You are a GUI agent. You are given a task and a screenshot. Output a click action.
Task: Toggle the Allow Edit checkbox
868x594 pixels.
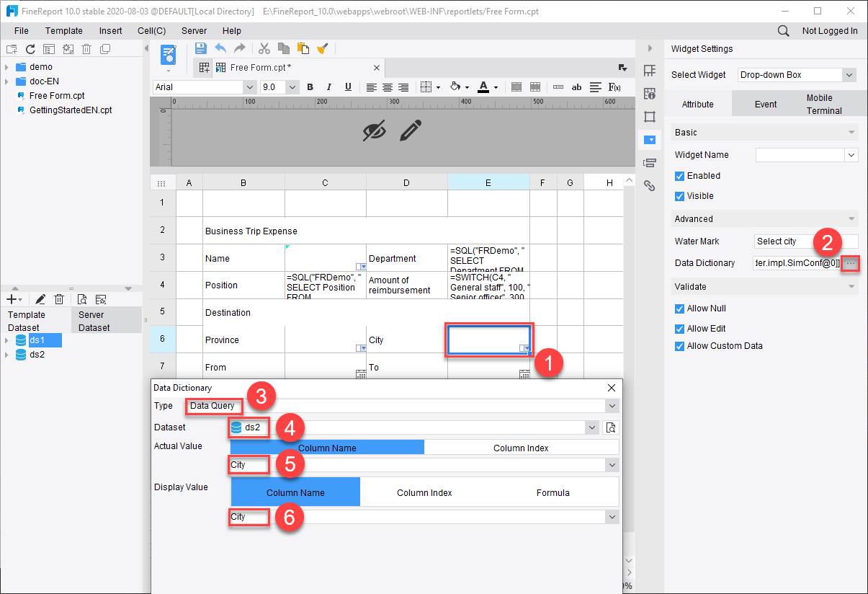point(679,329)
